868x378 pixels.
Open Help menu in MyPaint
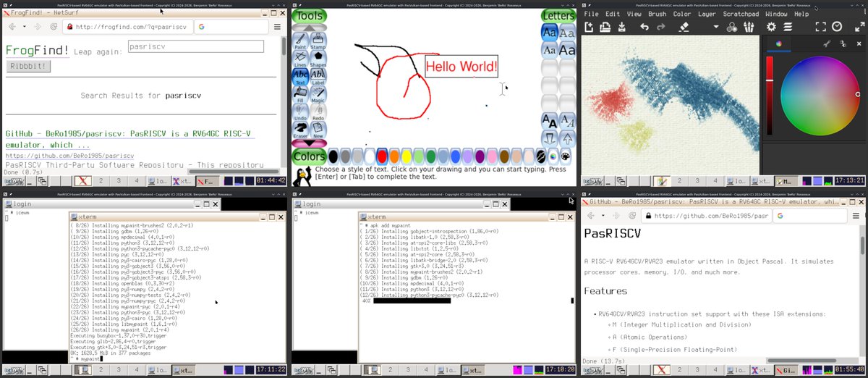(801, 14)
